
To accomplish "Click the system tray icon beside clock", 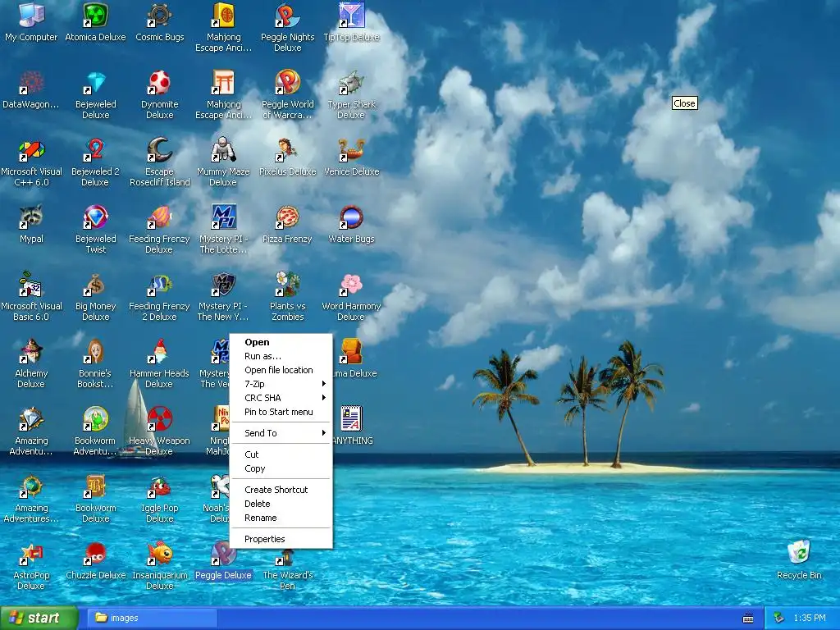I will coord(778,619).
